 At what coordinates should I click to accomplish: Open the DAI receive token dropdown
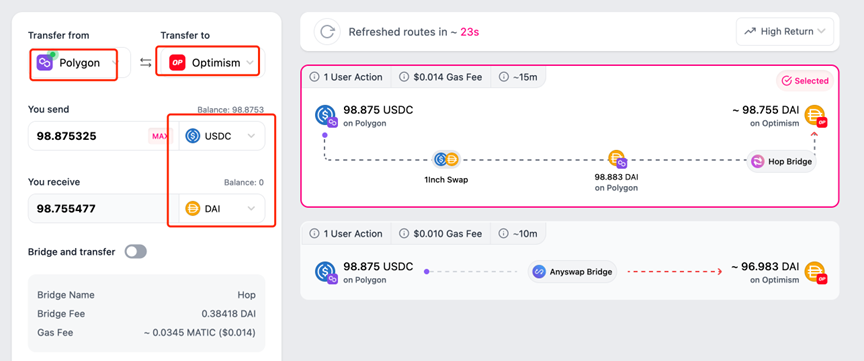(222, 209)
